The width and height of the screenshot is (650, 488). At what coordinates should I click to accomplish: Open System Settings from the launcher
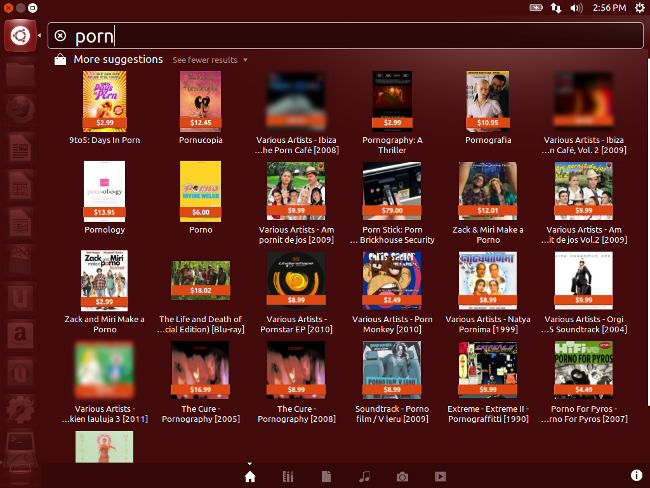pyautogui.click(x=18, y=411)
